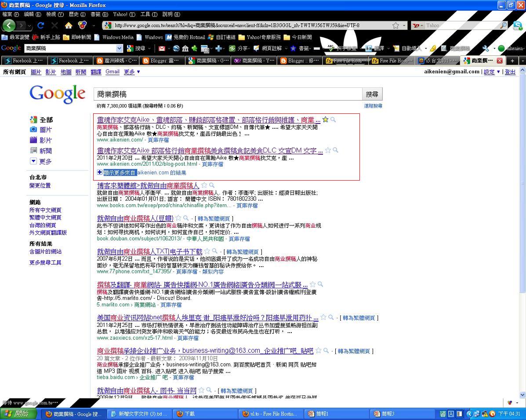This screenshot has width=526, height=420.
Task: Switch to the 蘆洲辣媽 tab
Action: pos(116,61)
